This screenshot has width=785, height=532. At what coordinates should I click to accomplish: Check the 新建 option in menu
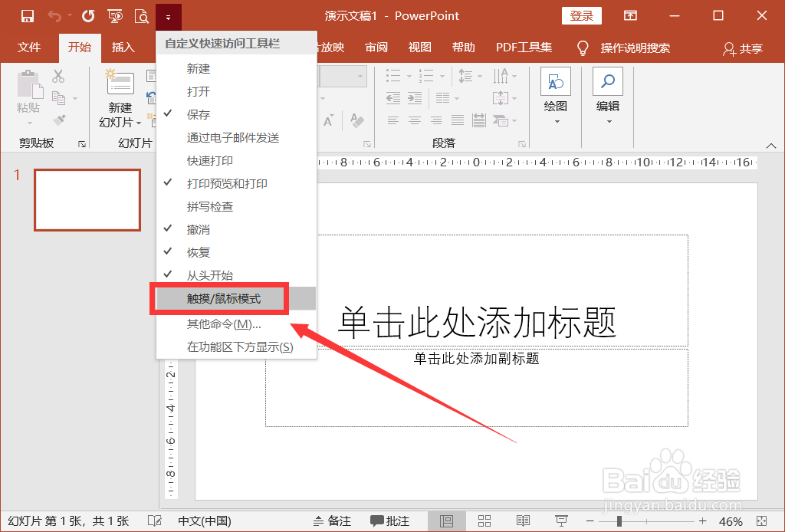[236, 68]
